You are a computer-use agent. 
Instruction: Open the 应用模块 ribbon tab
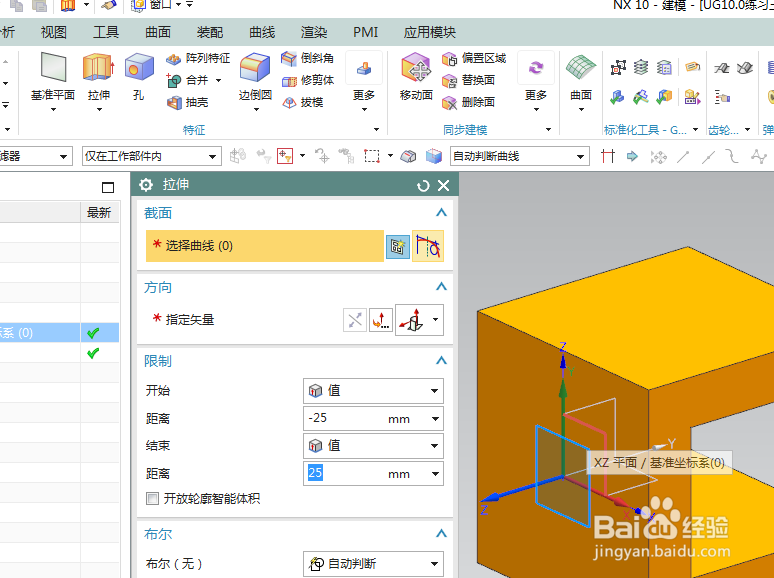429,33
